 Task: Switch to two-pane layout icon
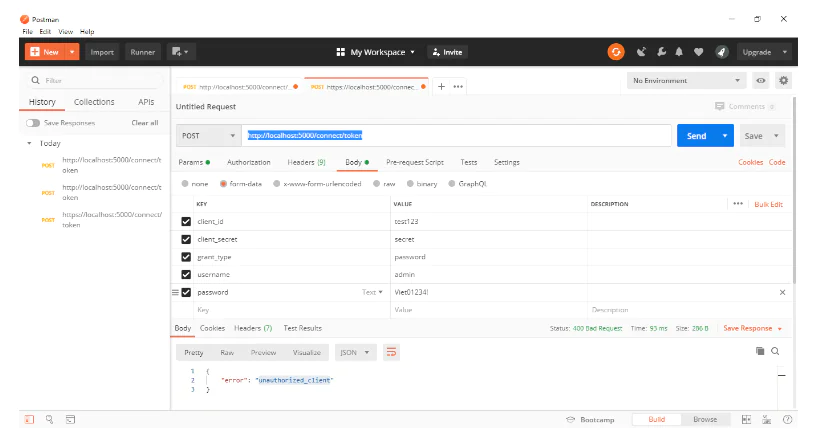tap(746, 420)
